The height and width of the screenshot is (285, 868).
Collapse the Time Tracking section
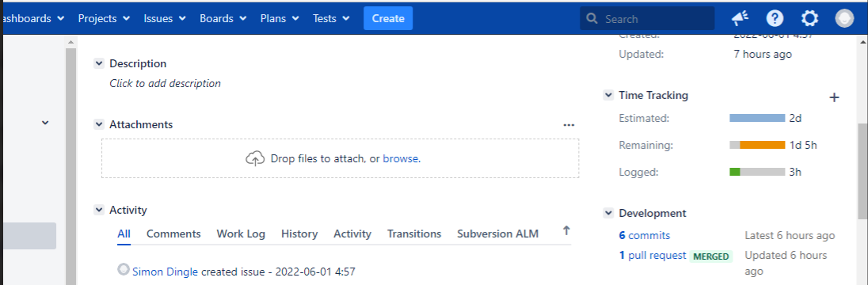click(x=608, y=95)
